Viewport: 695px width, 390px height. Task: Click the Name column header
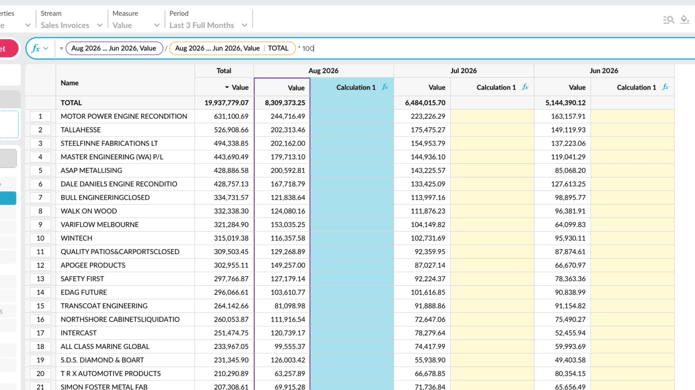pyautogui.click(x=125, y=82)
